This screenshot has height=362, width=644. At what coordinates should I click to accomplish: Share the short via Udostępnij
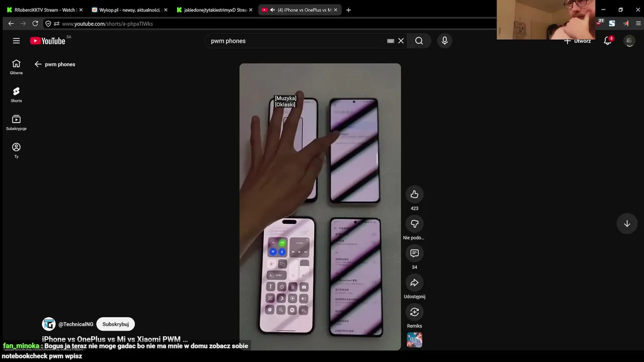(x=414, y=283)
